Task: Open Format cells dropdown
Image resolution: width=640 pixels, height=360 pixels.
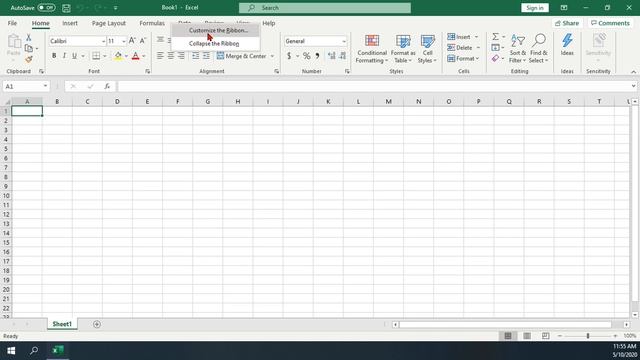Action: click(477, 59)
